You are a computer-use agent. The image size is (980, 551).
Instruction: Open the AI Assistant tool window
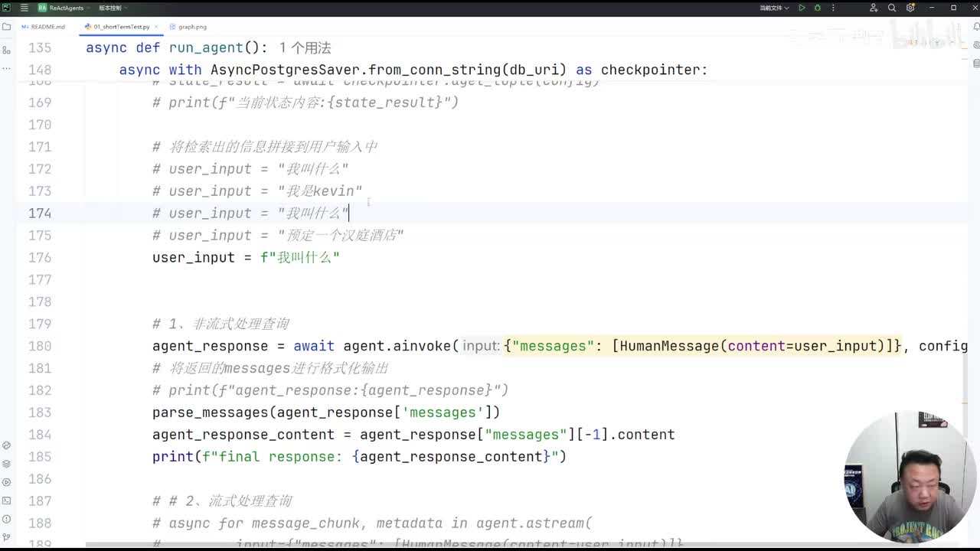pos(975,45)
